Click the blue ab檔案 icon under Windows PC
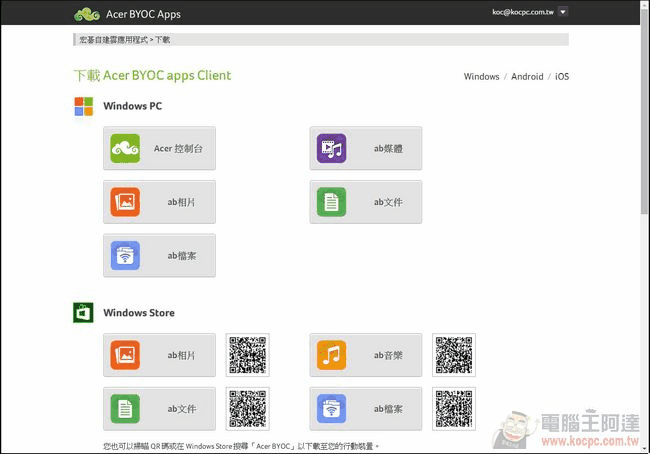The height and width of the screenshot is (454, 650). (x=125, y=256)
